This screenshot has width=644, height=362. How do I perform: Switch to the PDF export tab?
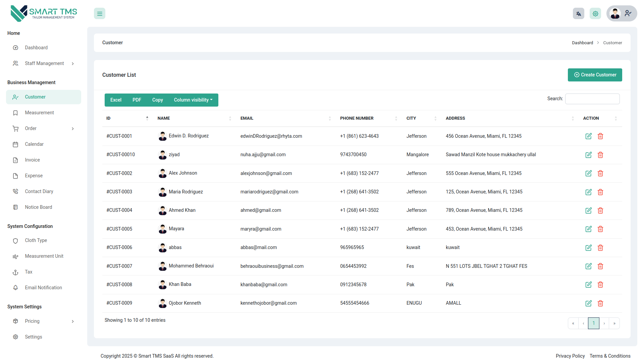tap(137, 100)
